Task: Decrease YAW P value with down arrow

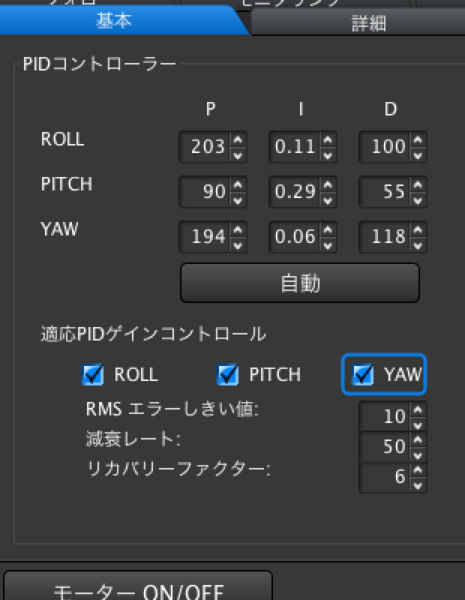Action: 238,245
